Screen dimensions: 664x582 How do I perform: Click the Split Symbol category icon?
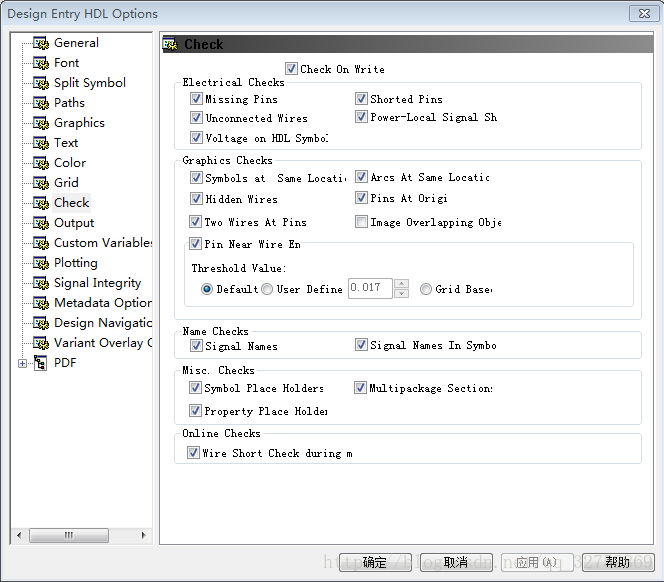41,83
